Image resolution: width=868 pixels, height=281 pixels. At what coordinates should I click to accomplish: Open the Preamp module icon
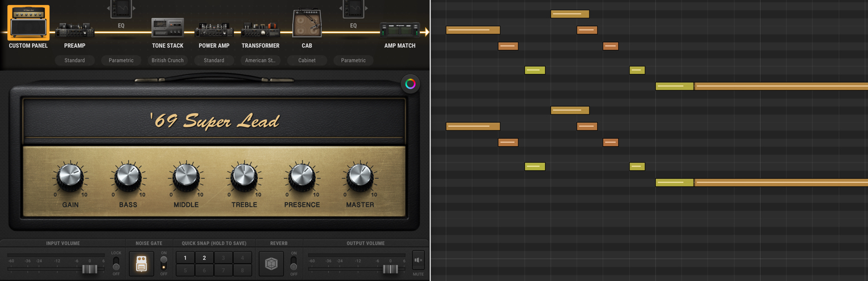coord(75,31)
